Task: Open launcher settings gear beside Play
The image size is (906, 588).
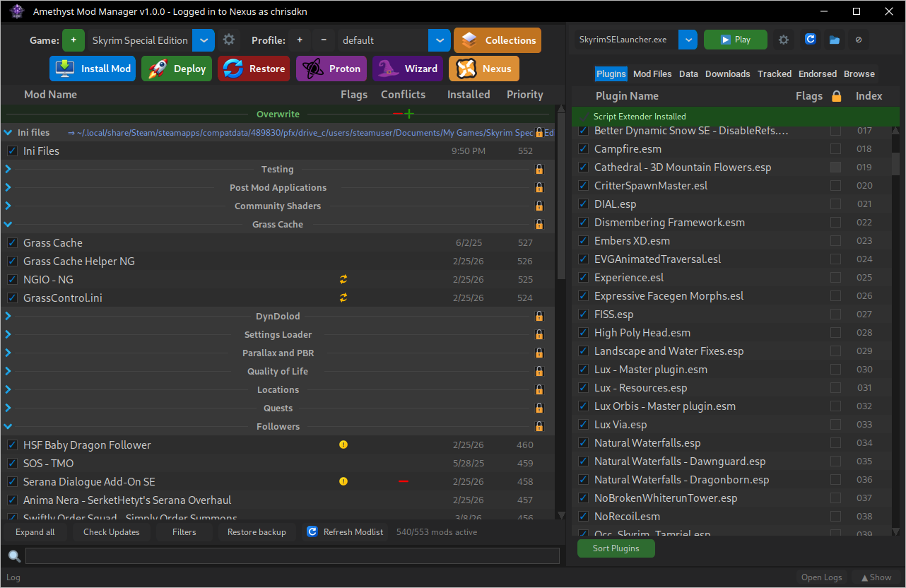Action: 783,40
